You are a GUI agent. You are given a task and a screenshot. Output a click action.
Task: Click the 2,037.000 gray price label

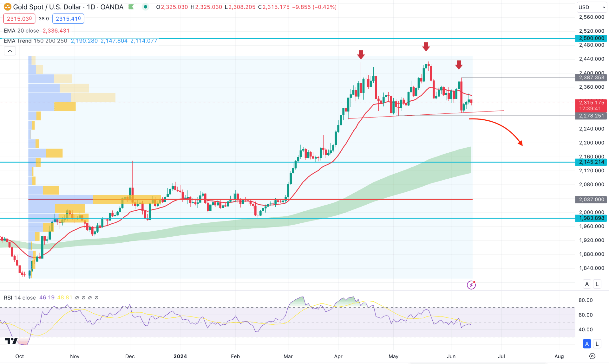point(591,200)
